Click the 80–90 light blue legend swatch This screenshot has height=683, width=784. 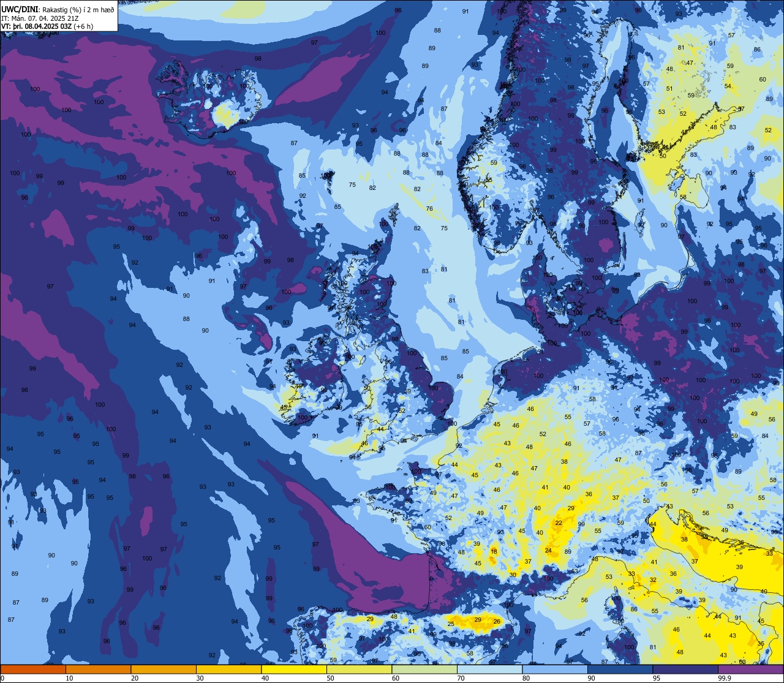pyautogui.click(x=555, y=669)
